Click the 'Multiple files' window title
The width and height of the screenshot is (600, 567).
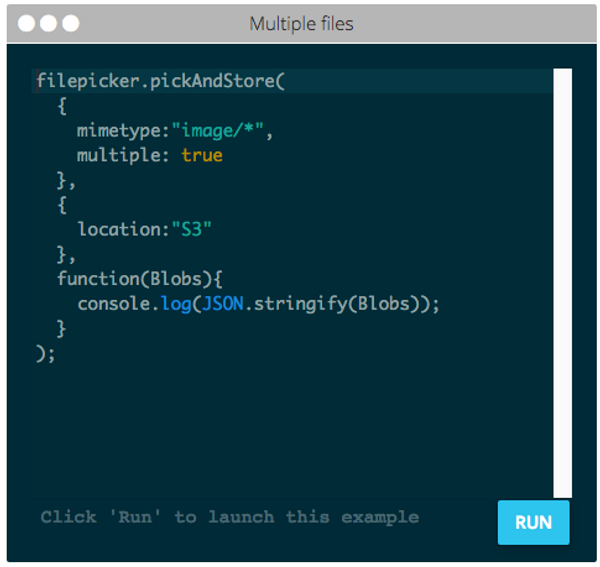click(301, 24)
